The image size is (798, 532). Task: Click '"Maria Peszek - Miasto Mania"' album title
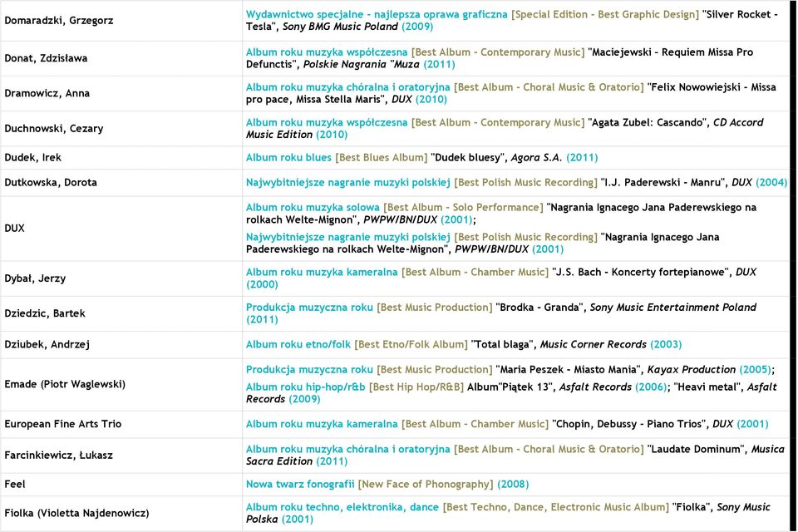click(x=568, y=369)
